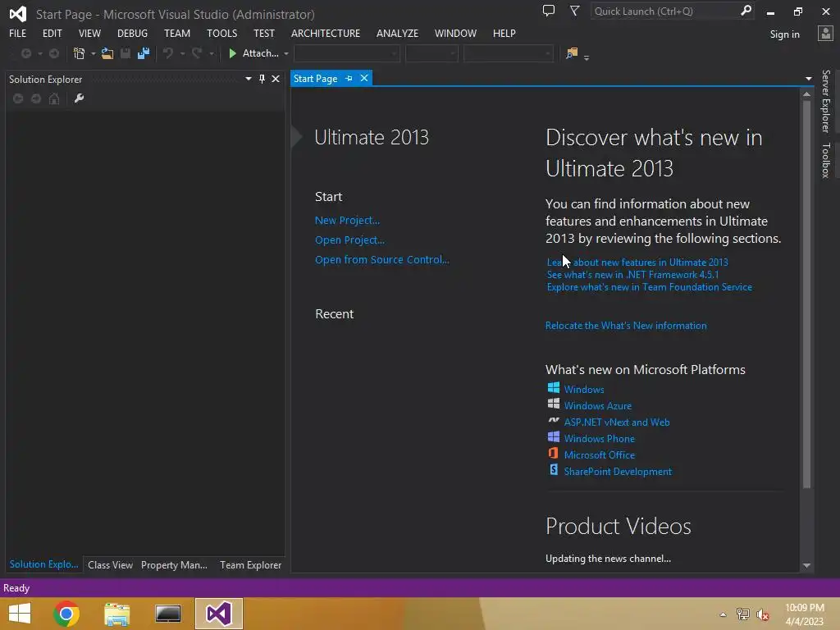Open the document tabs list dropdown

pos(808,79)
